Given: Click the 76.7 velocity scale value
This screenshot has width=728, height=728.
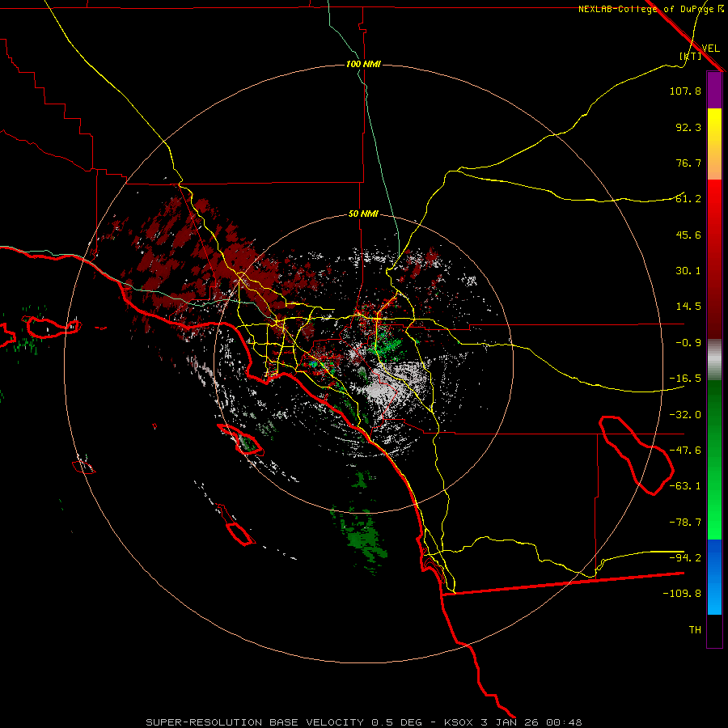Looking at the screenshot, I should pyautogui.click(x=688, y=163).
